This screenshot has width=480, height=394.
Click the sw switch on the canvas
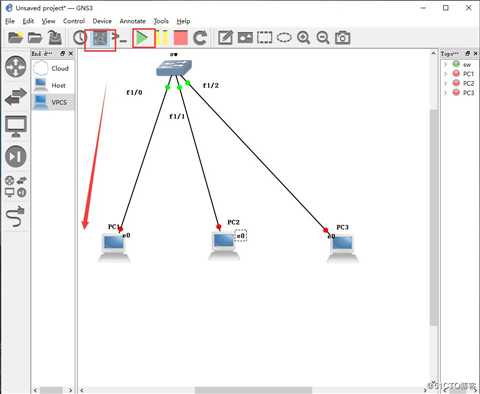(x=174, y=68)
